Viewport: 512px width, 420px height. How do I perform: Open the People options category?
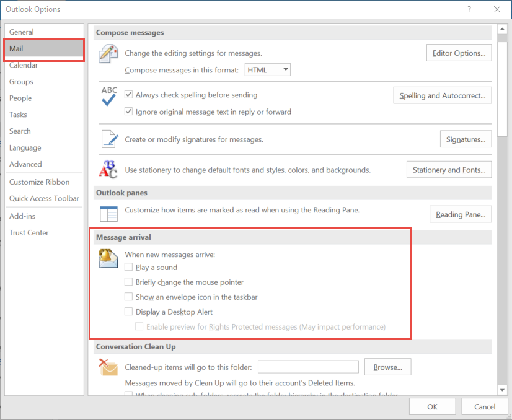pyautogui.click(x=44, y=98)
